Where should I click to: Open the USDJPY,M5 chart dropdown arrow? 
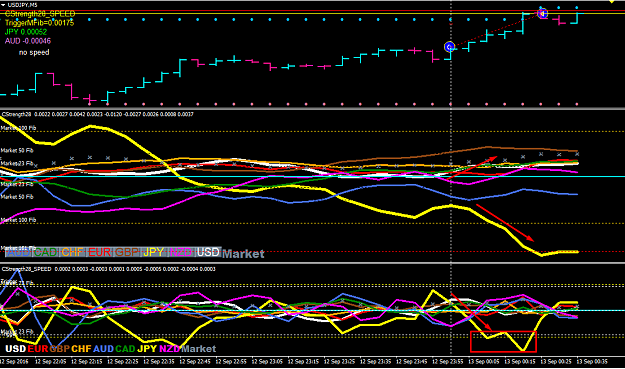(x=3, y=5)
